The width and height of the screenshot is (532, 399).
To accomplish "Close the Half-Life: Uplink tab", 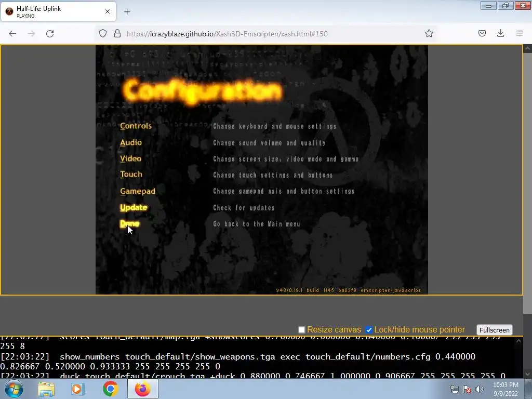I will click(x=108, y=11).
